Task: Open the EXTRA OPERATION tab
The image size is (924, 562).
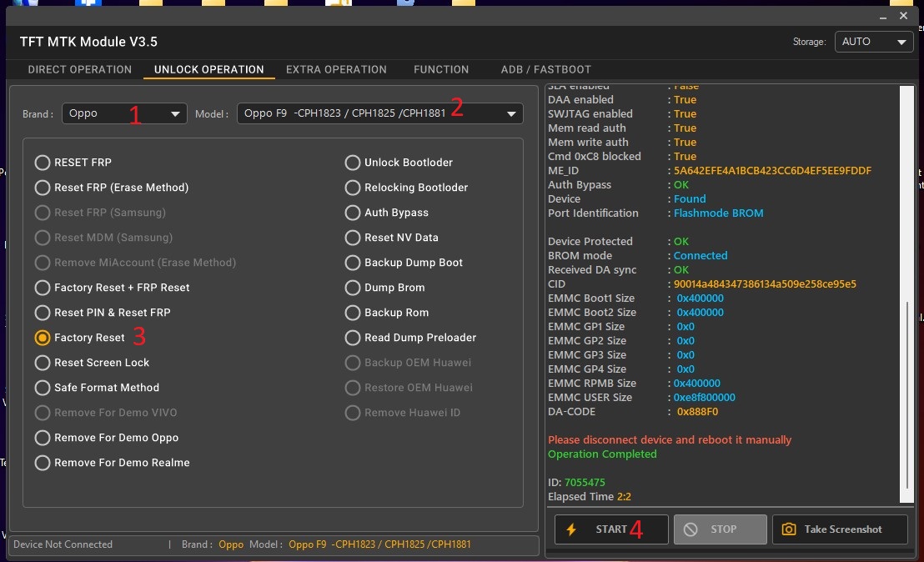Action: 336,69
